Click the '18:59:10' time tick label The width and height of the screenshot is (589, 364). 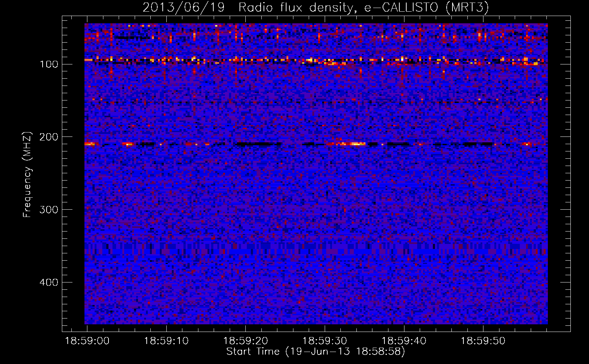(166, 341)
